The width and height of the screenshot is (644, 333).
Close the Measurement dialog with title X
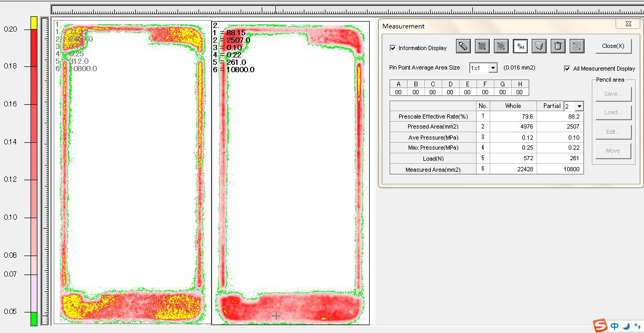point(629,24)
